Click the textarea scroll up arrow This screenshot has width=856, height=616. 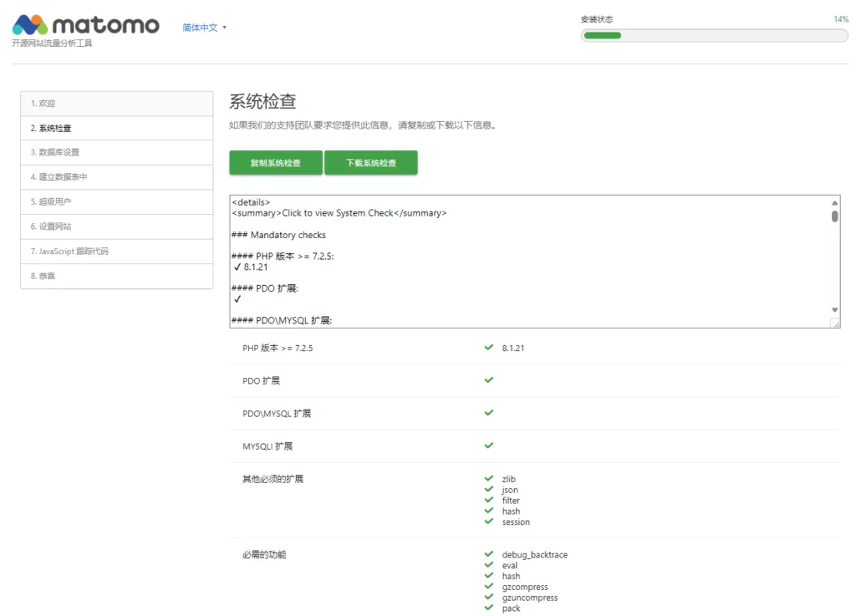pos(834,202)
